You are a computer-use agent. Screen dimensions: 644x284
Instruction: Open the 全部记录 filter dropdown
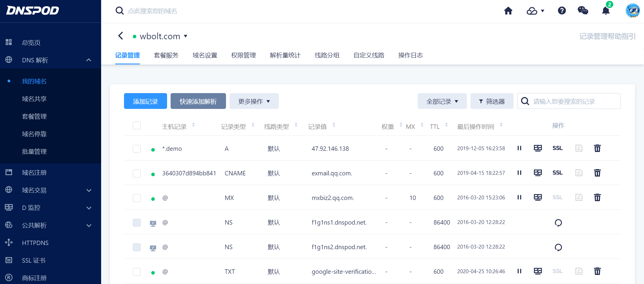click(x=442, y=101)
